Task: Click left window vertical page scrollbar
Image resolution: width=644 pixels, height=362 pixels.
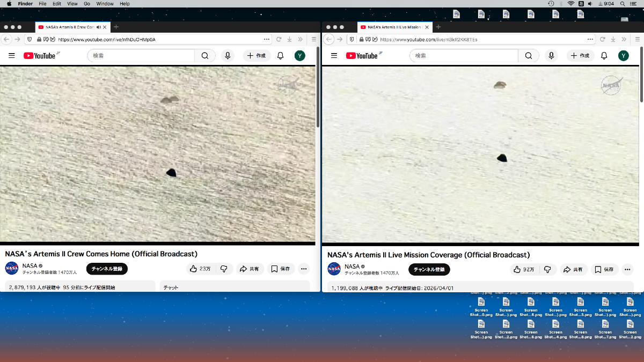Action: 318,87
